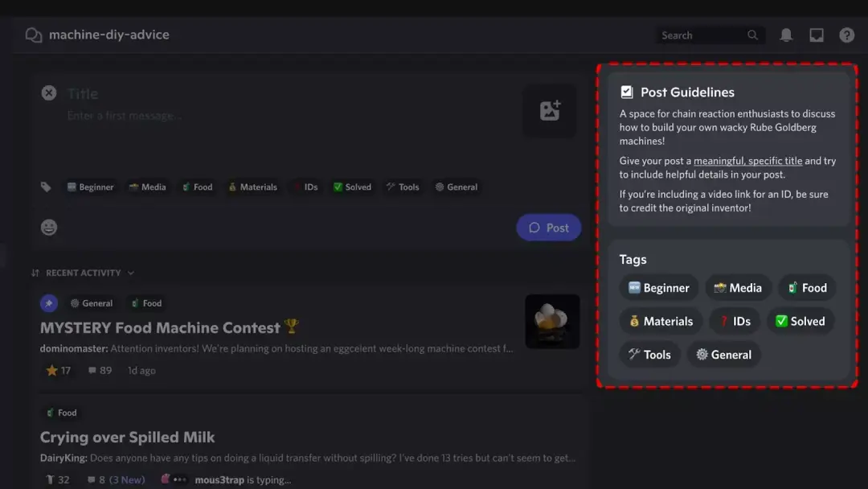Click the reaction with 32 on Spilled Milk
The image size is (868, 489).
tap(58, 480)
